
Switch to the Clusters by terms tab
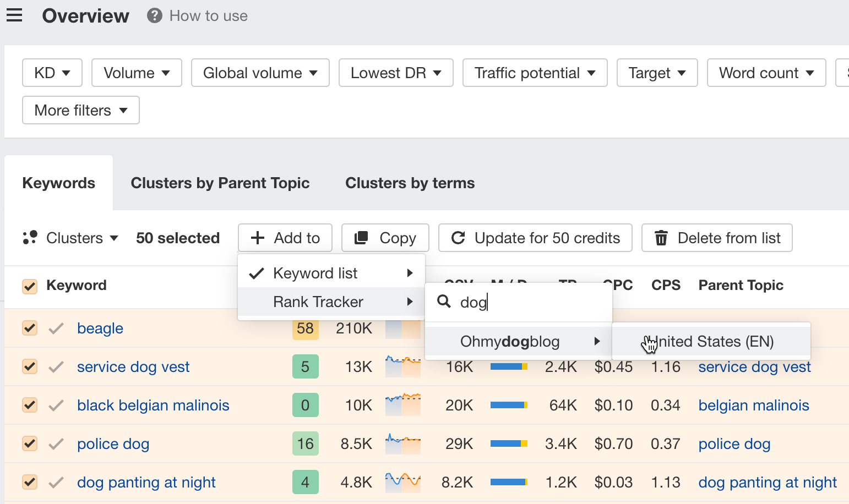pyautogui.click(x=410, y=183)
